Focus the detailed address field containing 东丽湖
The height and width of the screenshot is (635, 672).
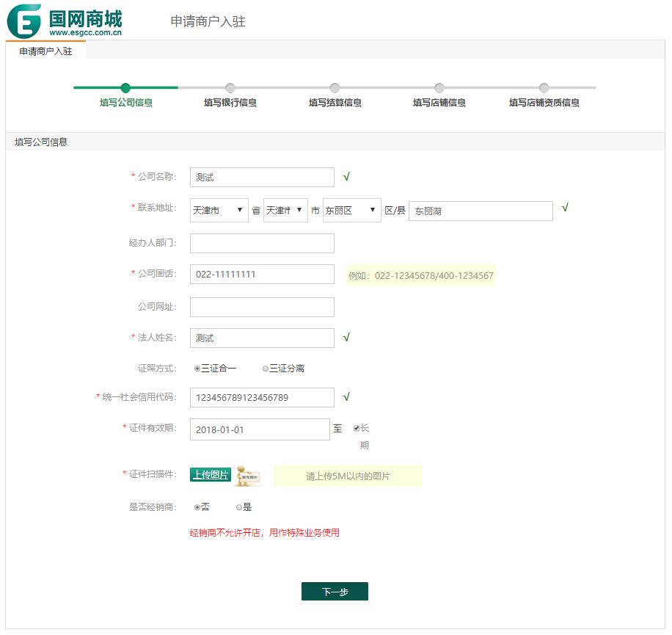(481, 211)
